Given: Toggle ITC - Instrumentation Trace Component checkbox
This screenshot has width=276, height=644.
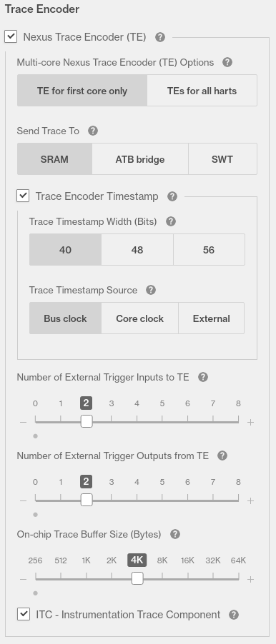Looking at the screenshot, I should (24, 615).
